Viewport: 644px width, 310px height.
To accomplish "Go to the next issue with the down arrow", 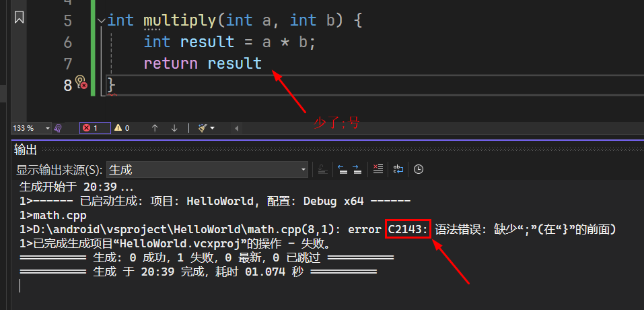I will coord(174,128).
